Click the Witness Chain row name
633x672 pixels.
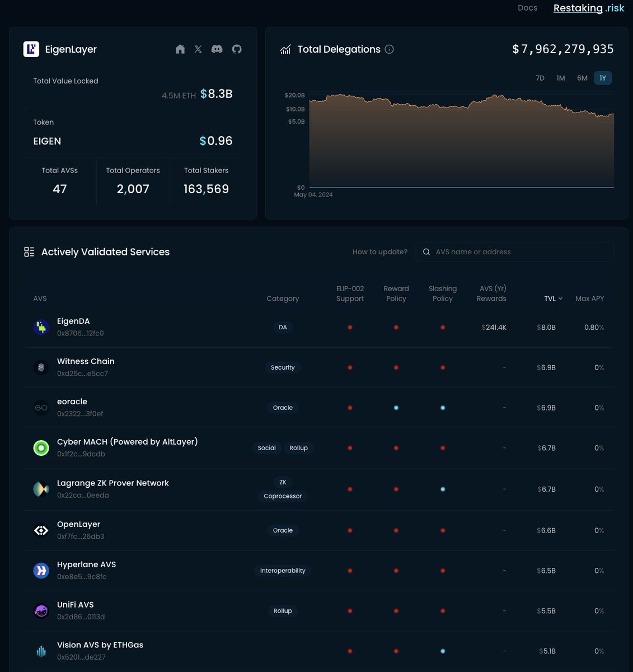(x=86, y=361)
